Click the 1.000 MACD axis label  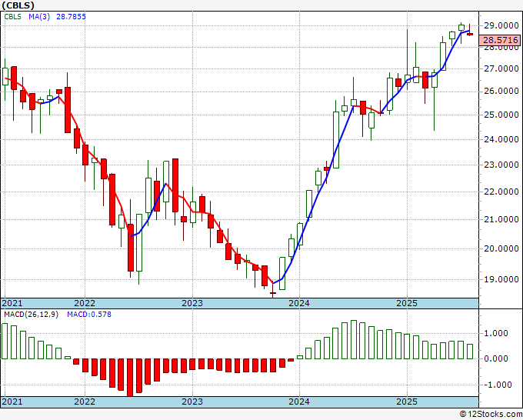[x=498, y=333]
